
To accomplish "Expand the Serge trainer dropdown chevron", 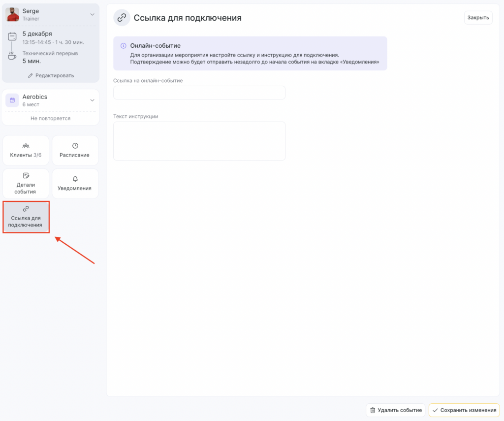I will coord(92,15).
